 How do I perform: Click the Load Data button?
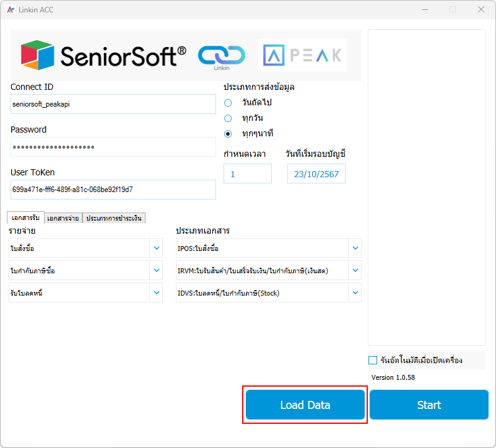coord(305,405)
